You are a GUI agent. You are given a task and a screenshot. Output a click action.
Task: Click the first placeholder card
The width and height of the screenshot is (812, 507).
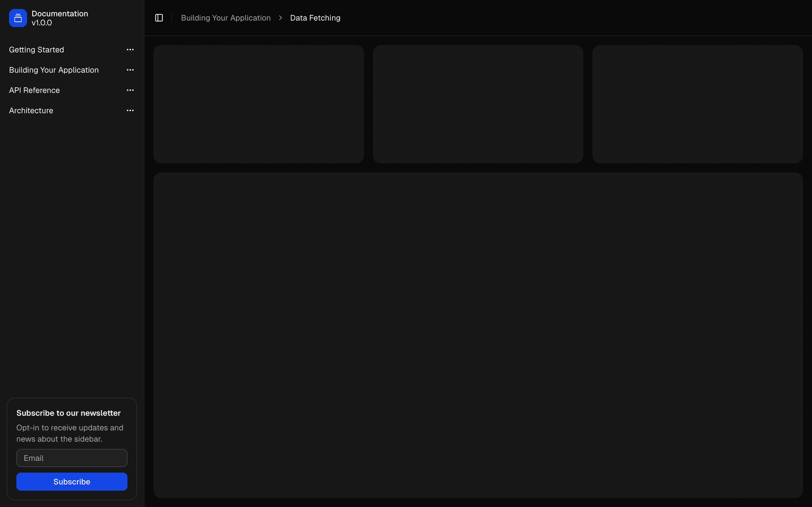(x=258, y=104)
